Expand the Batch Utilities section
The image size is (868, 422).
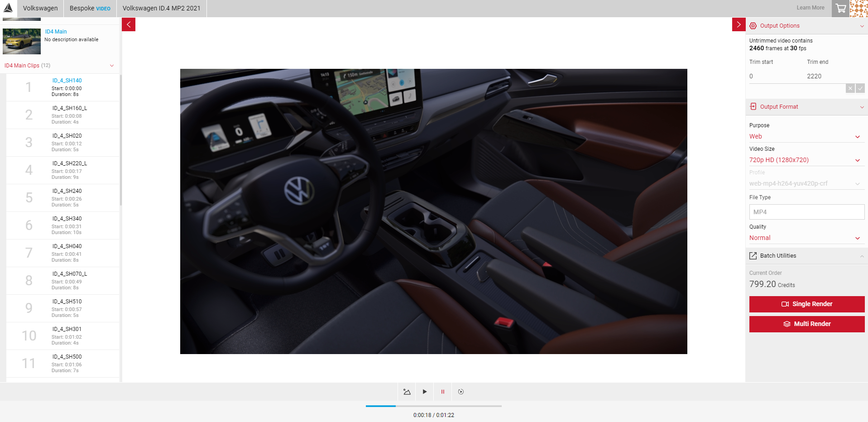pos(862,256)
